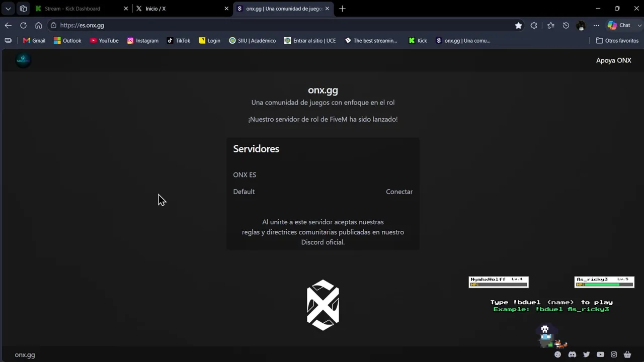Minimize the browser window
Viewport: 644px width, 362px height.
pyautogui.click(x=598, y=9)
